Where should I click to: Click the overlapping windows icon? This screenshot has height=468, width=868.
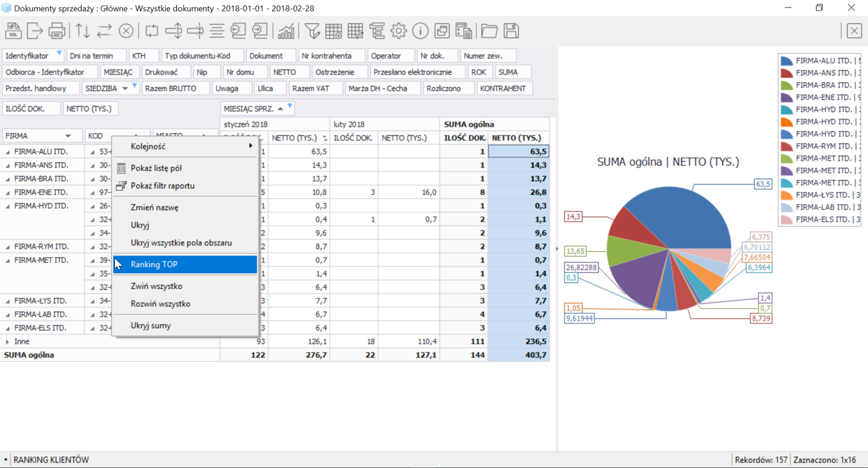click(442, 31)
